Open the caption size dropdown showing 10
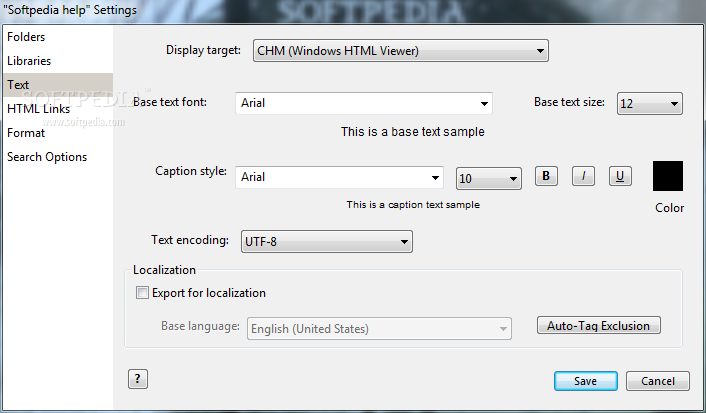 click(488, 179)
